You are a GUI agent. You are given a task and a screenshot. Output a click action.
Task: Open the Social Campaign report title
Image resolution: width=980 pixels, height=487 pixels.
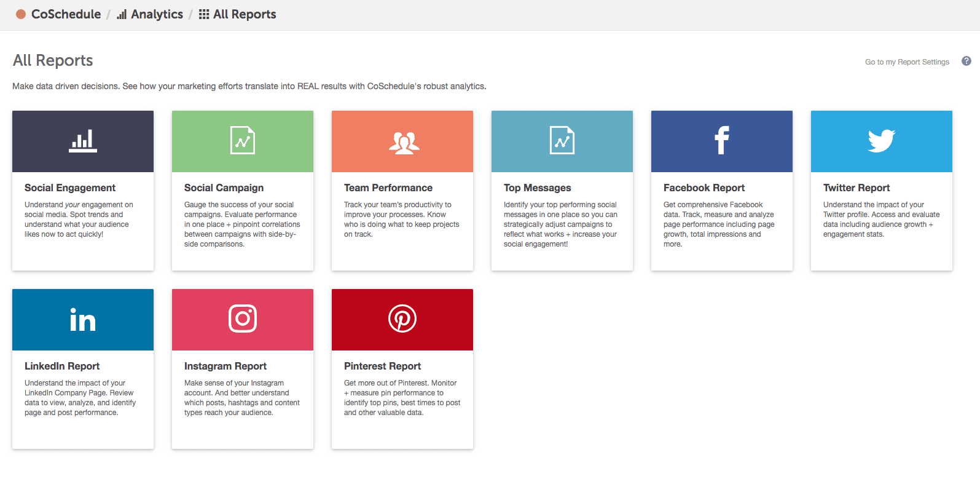point(224,188)
